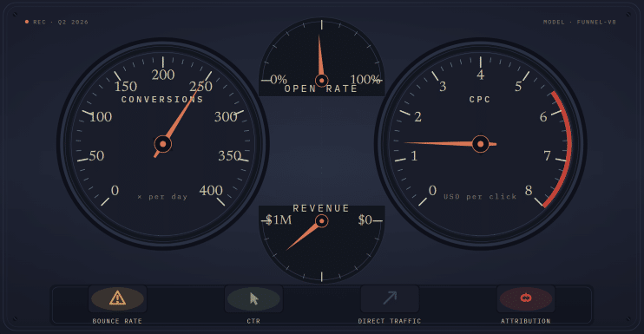
Task: Click the "MODEL · FUNNEL-V8" label
Action: click(580, 23)
